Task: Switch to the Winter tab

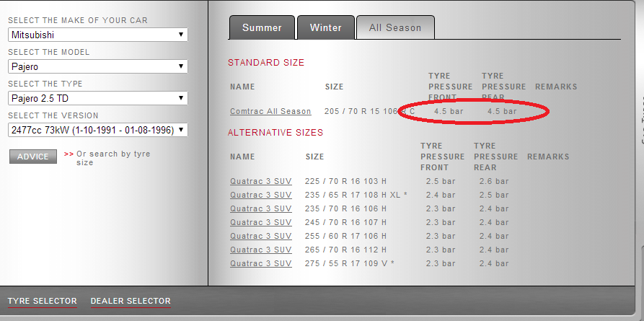Action: [326, 27]
